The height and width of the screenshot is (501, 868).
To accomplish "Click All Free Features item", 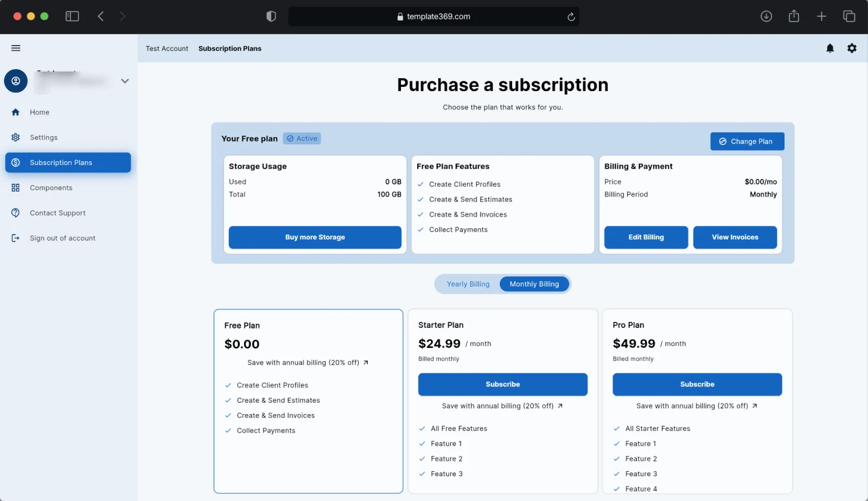I will coord(459,429).
